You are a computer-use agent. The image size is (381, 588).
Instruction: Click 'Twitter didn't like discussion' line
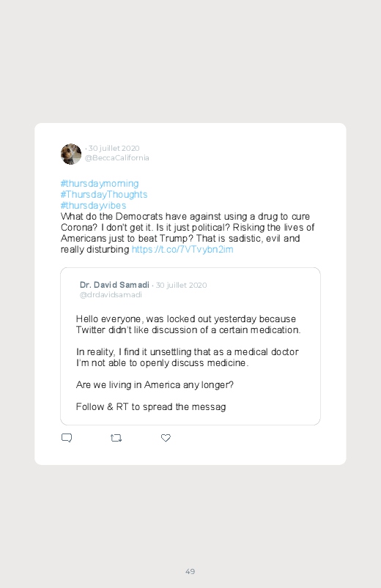pyautogui.click(x=188, y=330)
